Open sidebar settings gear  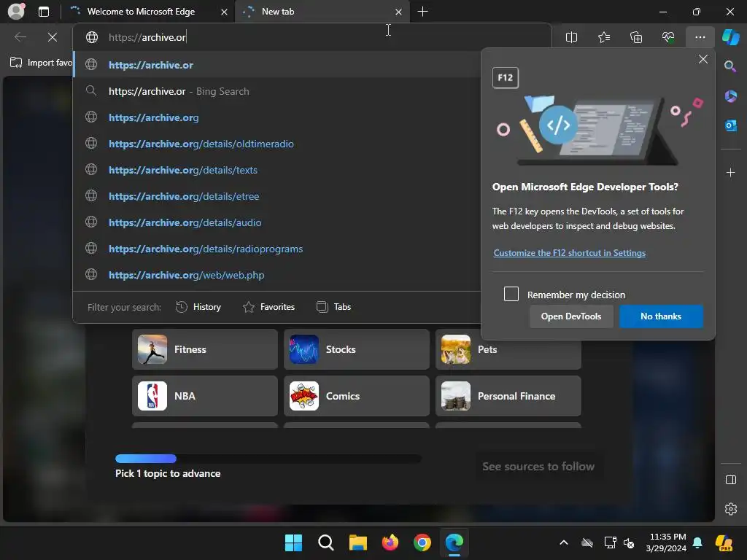[730, 509]
